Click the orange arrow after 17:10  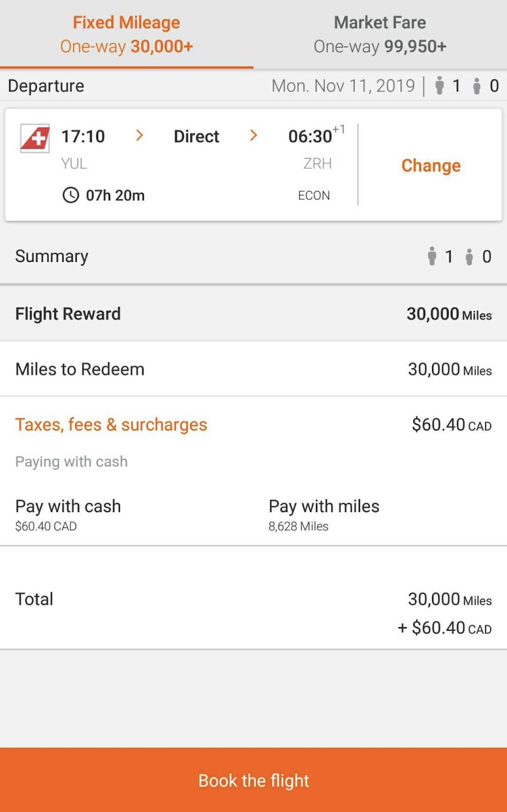tap(140, 136)
